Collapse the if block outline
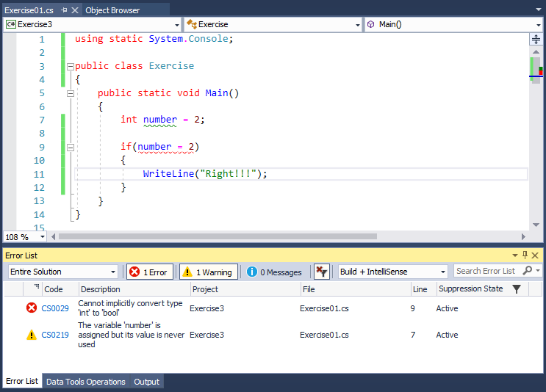This screenshot has height=392, width=546. coord(71,148)
